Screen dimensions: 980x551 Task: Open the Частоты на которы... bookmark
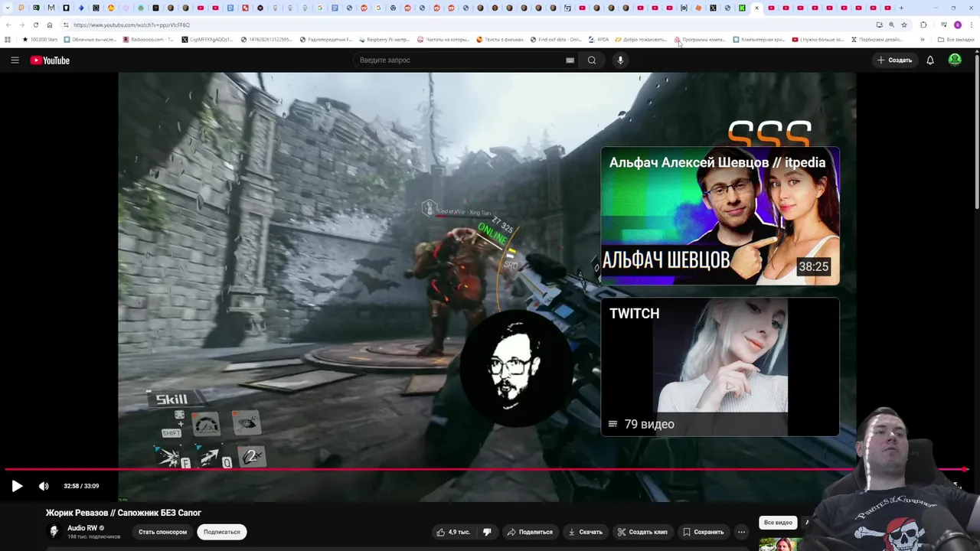coord(443,39)
